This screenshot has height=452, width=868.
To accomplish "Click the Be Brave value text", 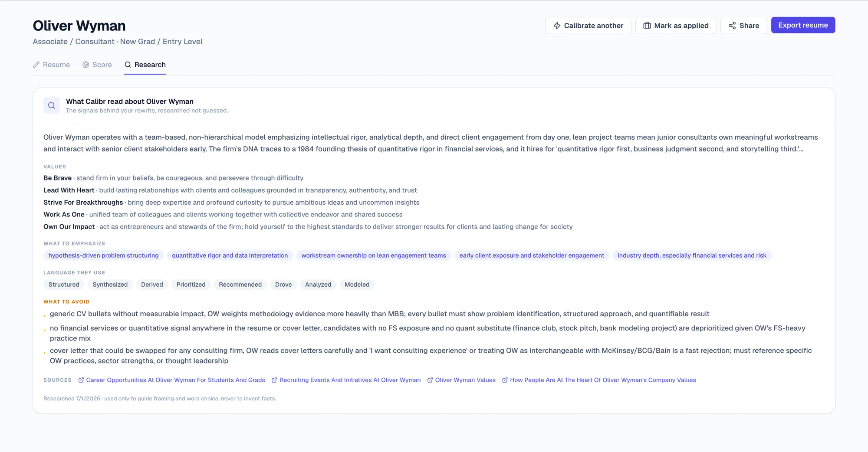I will tap(57, 178).
